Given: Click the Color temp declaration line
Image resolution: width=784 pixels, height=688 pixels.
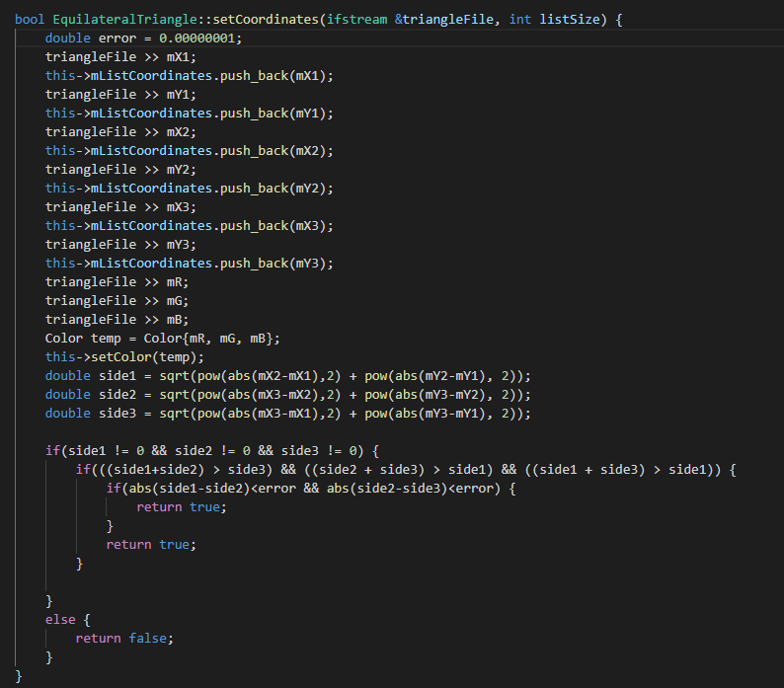Looking at the screenshot, I should 163,339.
